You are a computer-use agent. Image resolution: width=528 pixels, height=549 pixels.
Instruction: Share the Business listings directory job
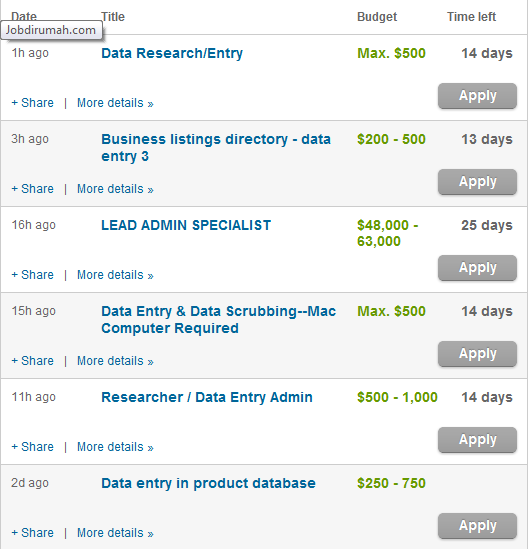coord(33,189)
